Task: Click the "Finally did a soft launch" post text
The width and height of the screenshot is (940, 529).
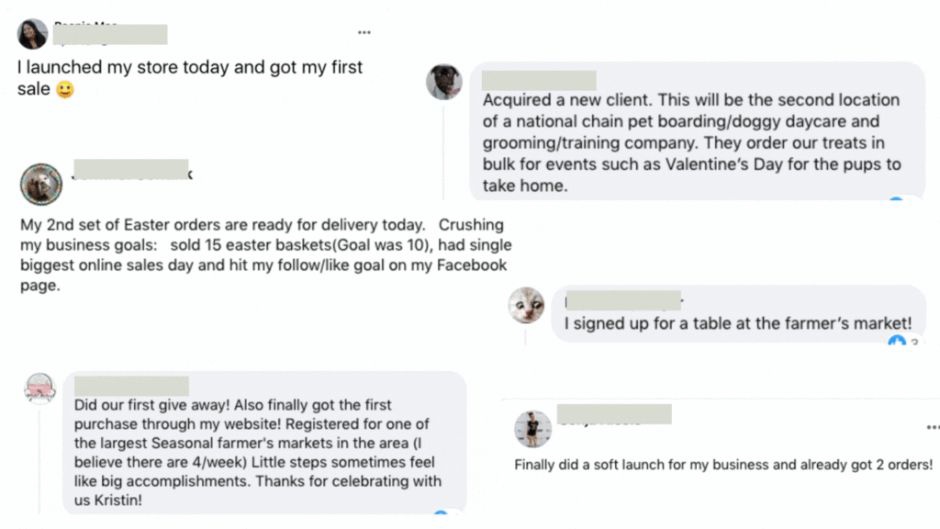Action: pos(723,465)
